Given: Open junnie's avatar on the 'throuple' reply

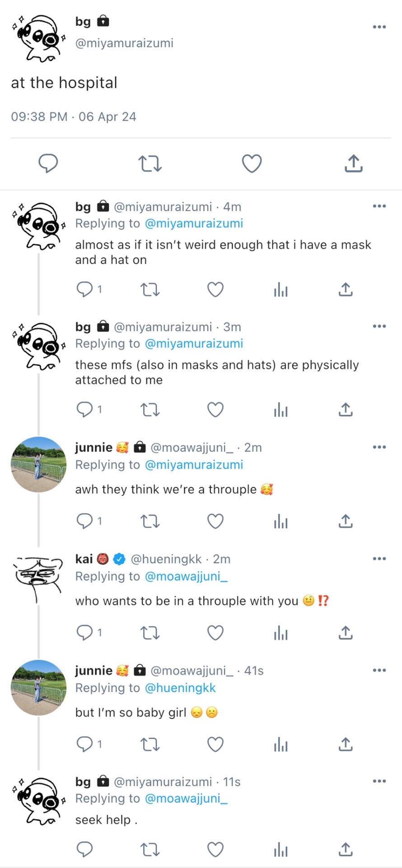Looking at the screenshot, I should (x=38, y=464).
